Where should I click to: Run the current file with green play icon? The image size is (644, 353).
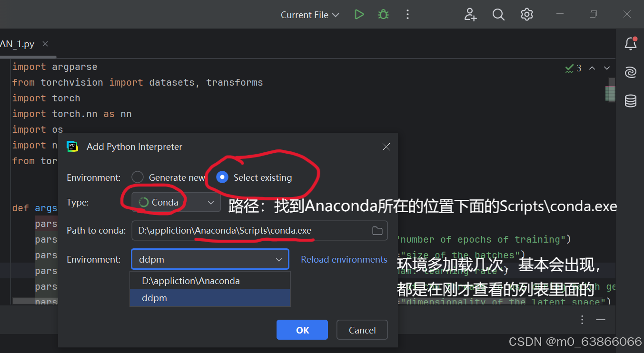359,15
